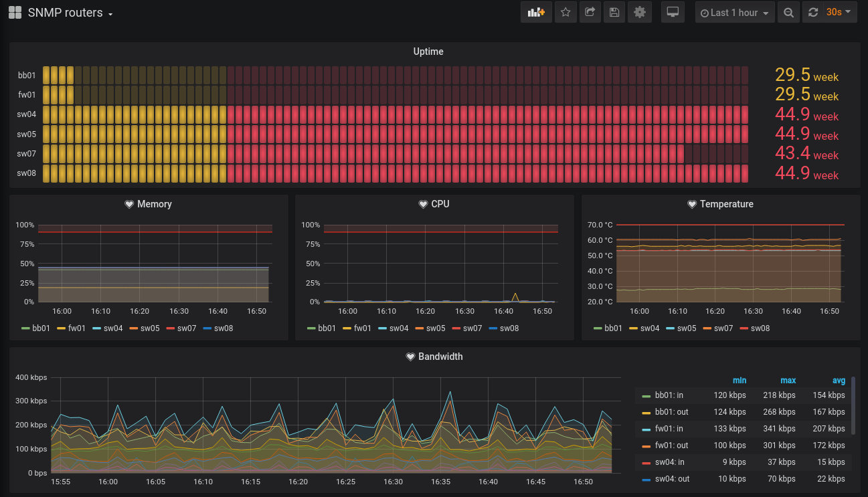Image resolution: width=868 pixels, height=497 pixels.
Task: Open the Last 1 hour time picker
Action: click(735, 12)
